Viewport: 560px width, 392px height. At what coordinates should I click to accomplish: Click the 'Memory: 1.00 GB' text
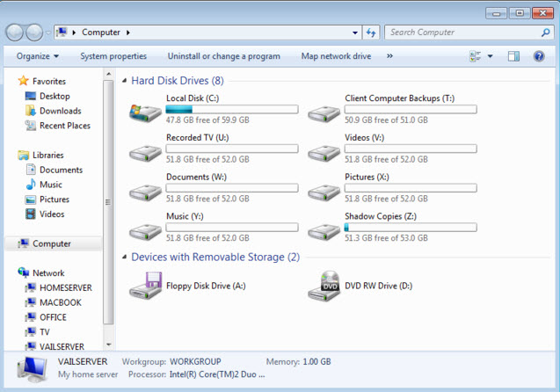click(299, 361)
